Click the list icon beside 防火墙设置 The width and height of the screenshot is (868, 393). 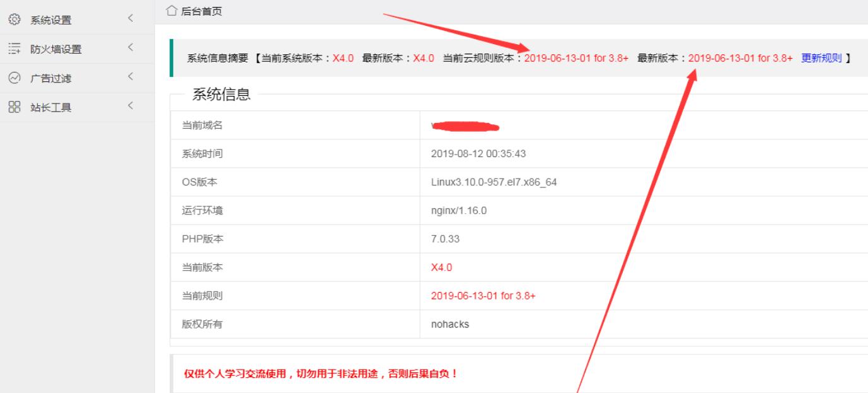15,48
